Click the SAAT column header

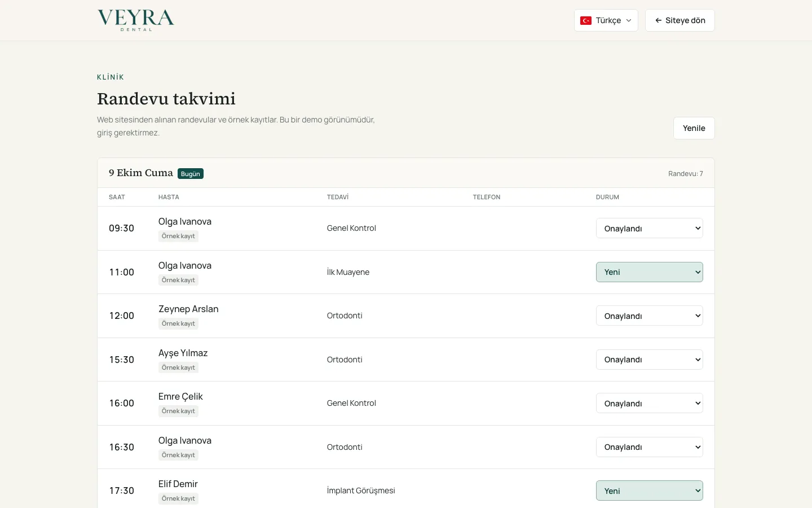[117, 197]
